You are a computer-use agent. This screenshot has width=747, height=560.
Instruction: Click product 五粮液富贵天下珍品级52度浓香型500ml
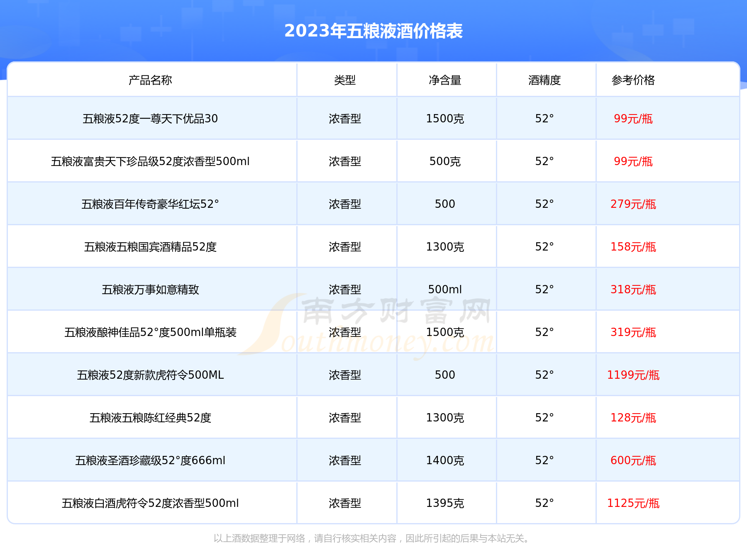pyautogui.click(x=150, y=161)
